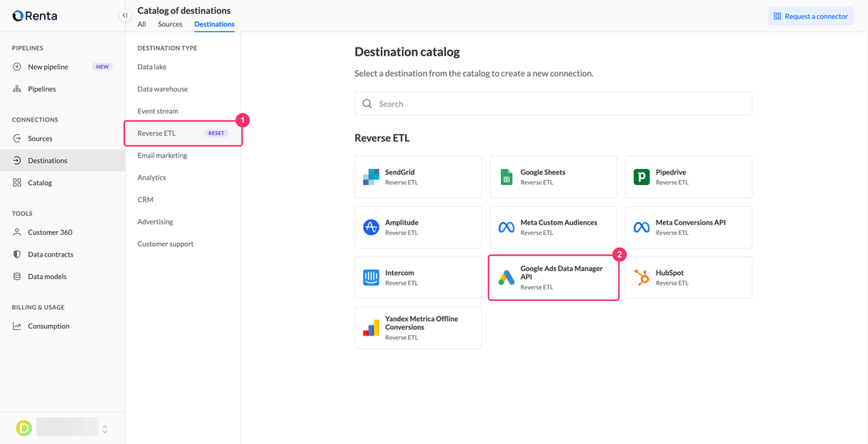Switch to the Destinations tab

click(x=215, y=24)
